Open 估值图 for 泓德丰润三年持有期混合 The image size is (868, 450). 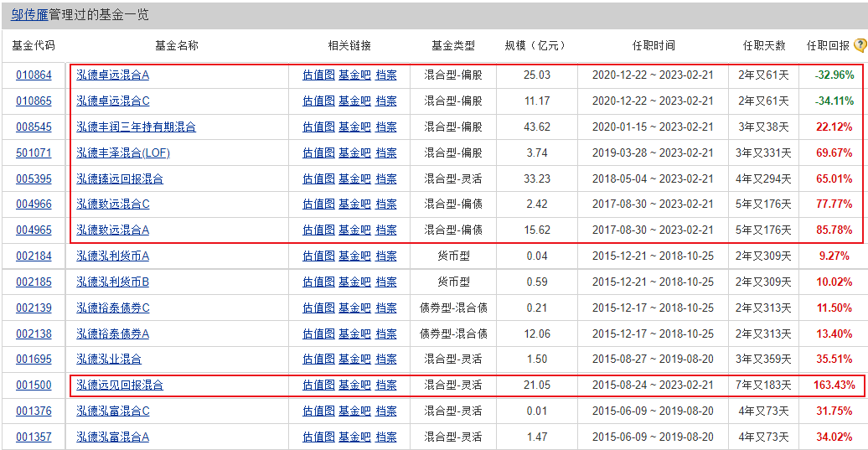(x=318, y=127)
